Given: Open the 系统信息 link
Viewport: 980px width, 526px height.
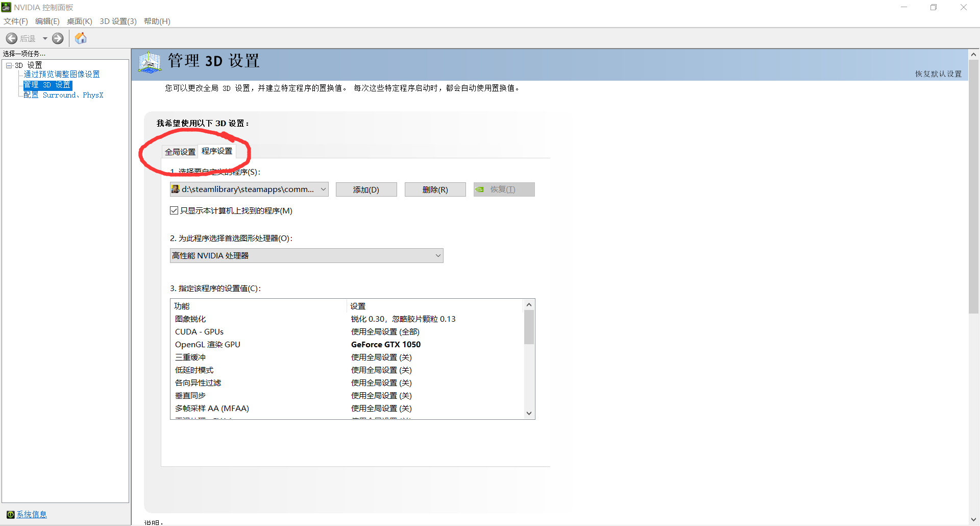Looking at the screenshot, I should tap(32, 514).
